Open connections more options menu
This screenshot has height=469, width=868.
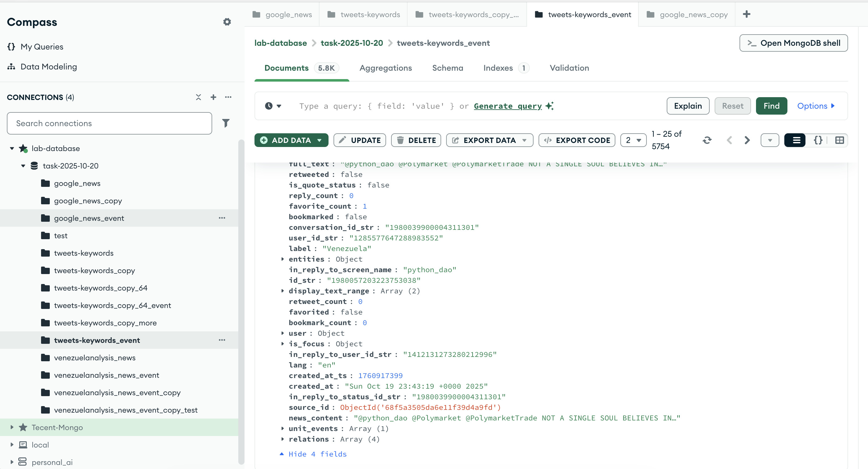pos(228,97)
